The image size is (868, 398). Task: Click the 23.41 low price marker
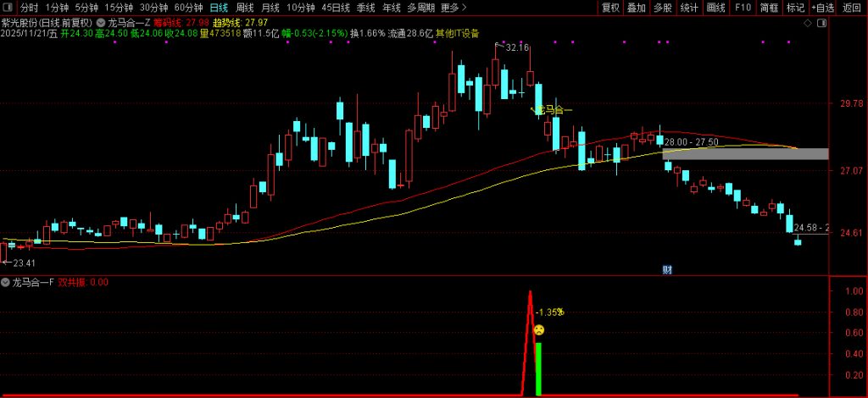[x=22, y=263]
